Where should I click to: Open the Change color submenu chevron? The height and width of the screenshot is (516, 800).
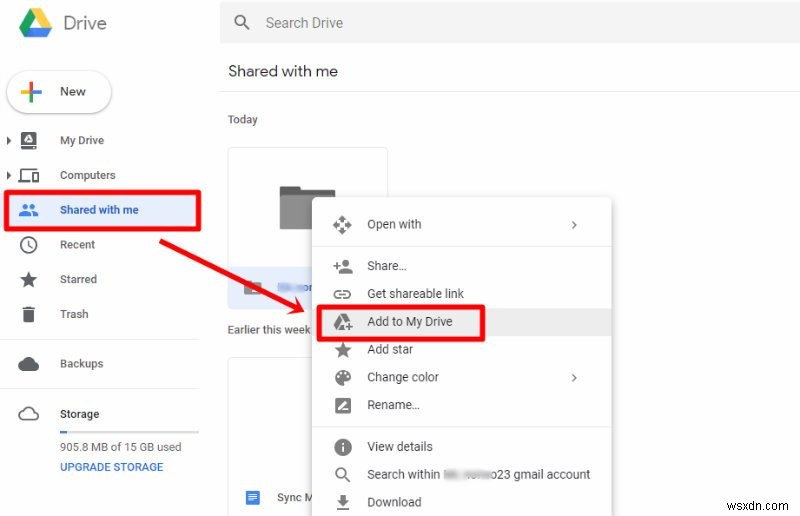574,378
